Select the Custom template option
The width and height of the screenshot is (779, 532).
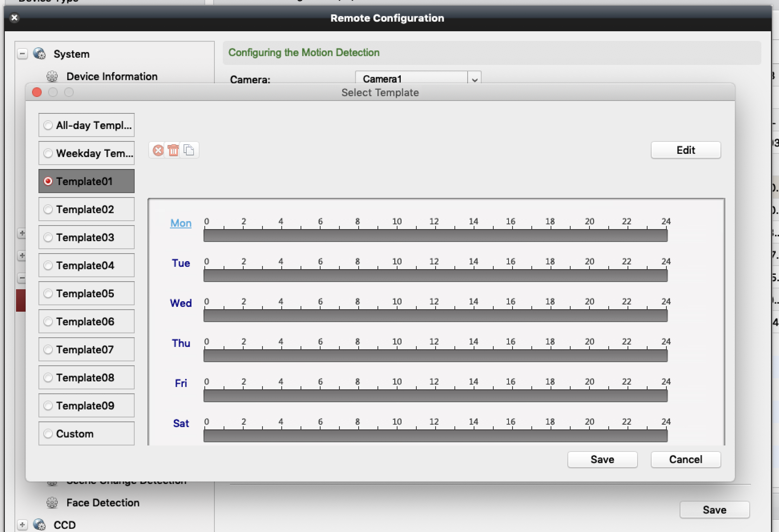click(x=49, y=433)
